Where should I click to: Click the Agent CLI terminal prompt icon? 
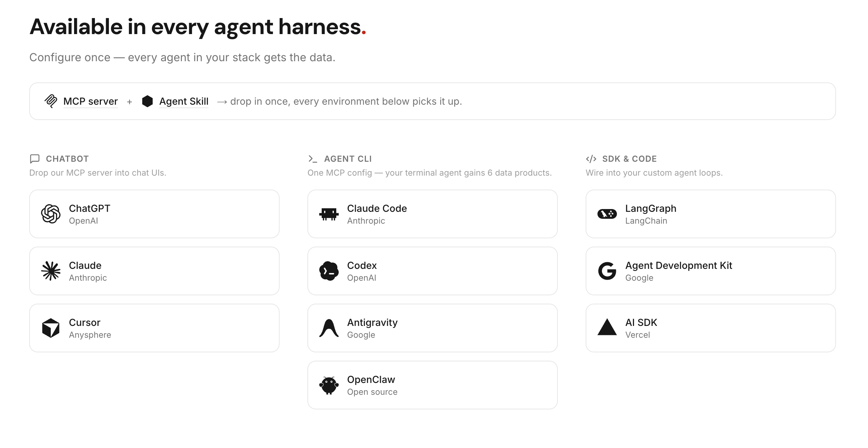(x=313, y=159)
